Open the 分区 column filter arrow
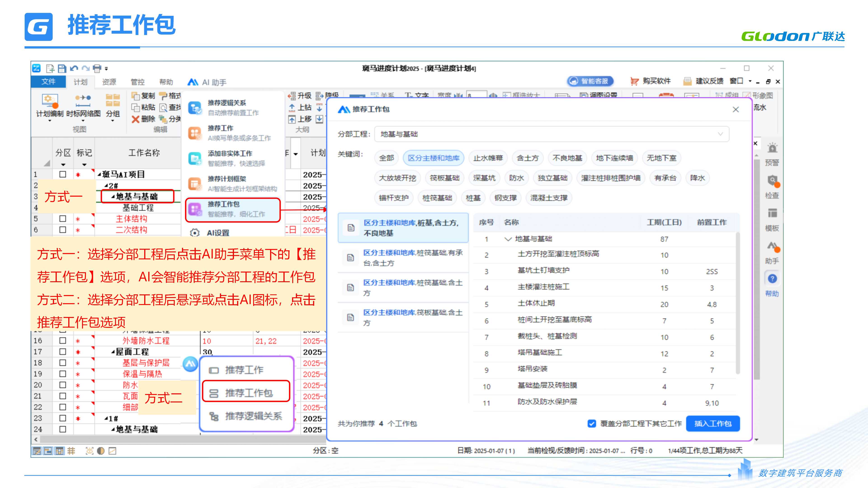868x488 pixels. (x=63, y=165)
